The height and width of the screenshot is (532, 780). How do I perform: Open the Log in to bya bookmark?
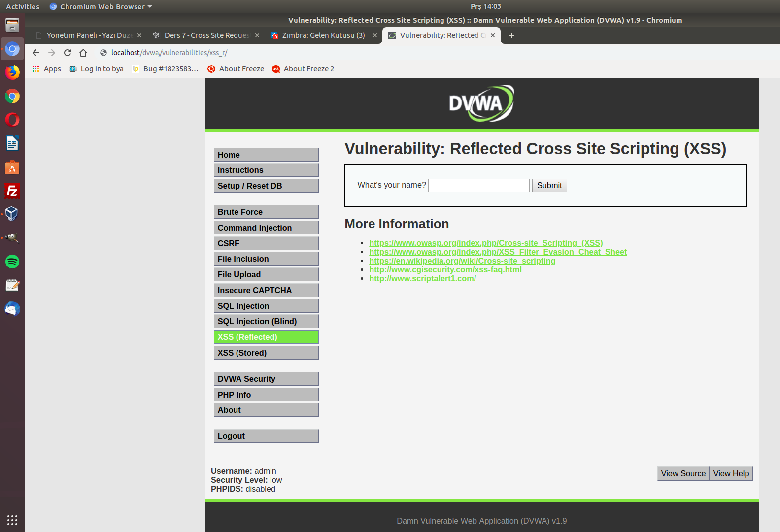coord(97,69)
